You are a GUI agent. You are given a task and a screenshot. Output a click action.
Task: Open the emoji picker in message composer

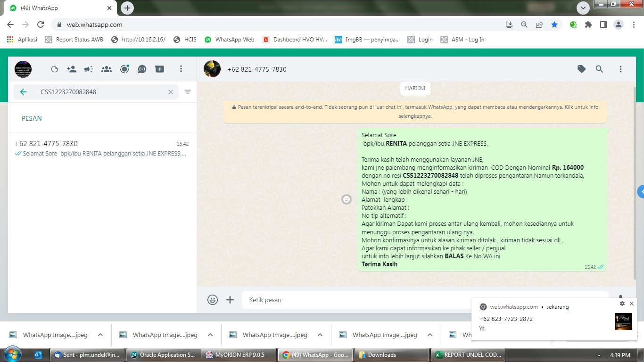(x=213, y=300)
